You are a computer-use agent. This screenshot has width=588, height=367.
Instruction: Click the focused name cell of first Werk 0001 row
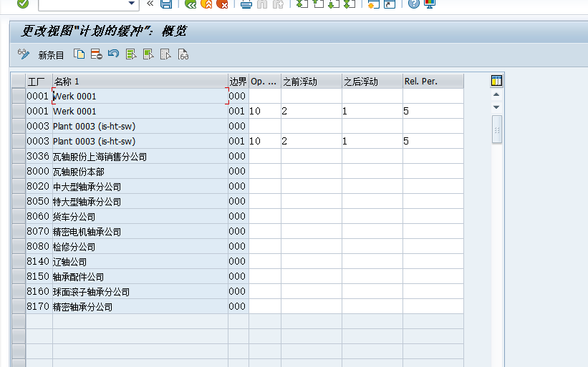[140, 97]
